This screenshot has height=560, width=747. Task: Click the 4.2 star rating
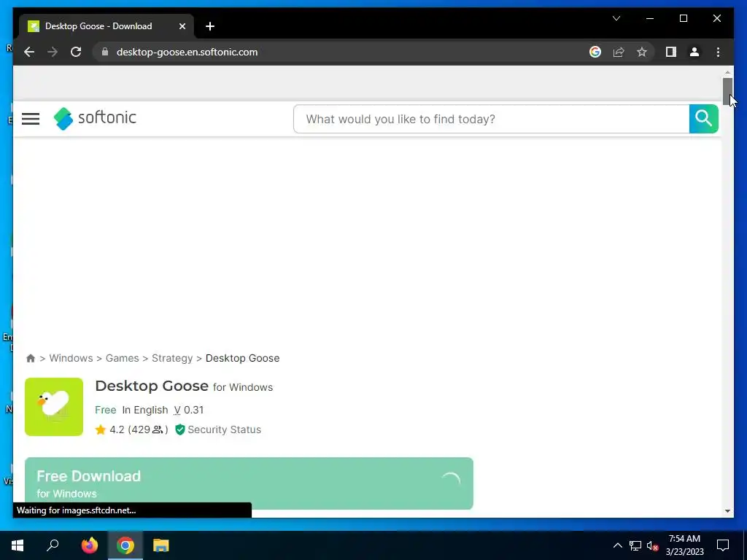coord(131,429)
